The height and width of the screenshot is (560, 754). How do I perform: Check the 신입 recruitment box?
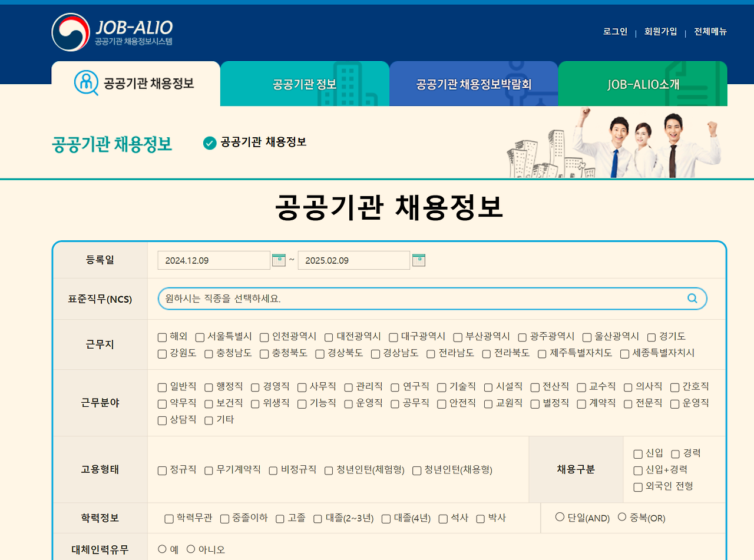pos(638,454)
